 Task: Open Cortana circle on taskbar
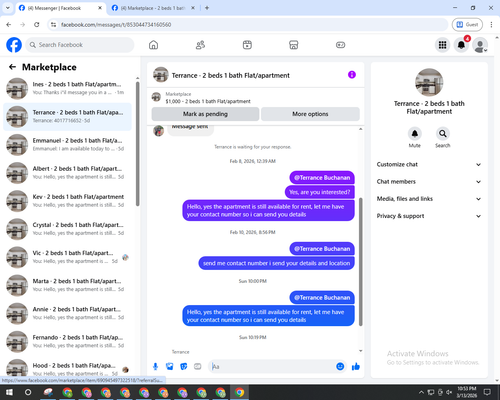(x=28, y=392)
